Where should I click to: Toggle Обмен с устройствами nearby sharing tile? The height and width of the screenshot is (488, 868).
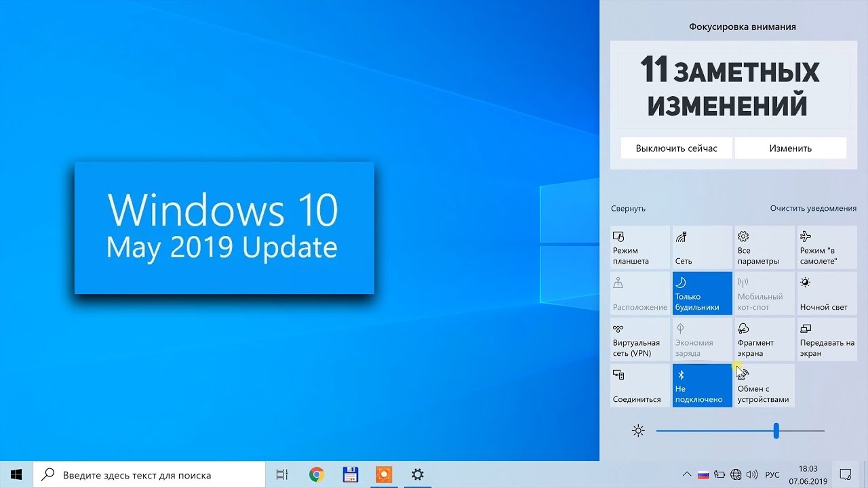point(764,386)
